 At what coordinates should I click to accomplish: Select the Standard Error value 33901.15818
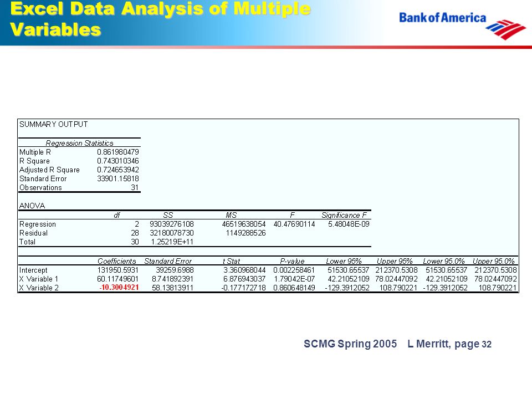pos(118,178)
